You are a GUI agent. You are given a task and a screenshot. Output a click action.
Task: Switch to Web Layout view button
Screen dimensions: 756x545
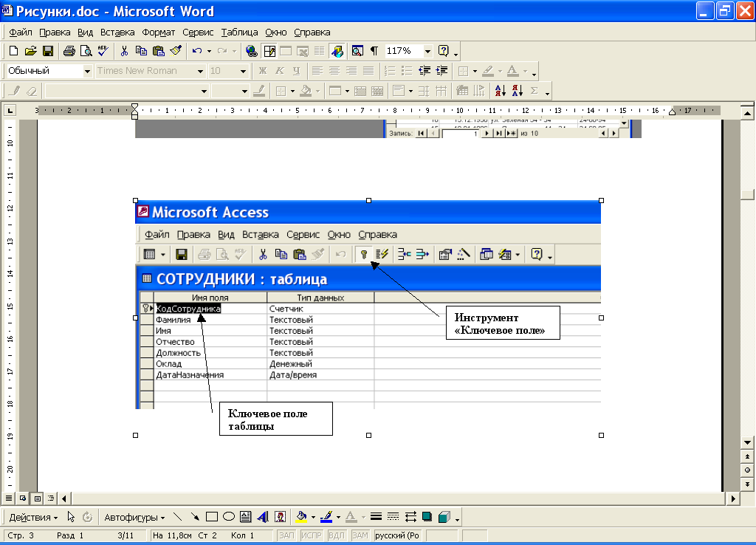(23, 498)
